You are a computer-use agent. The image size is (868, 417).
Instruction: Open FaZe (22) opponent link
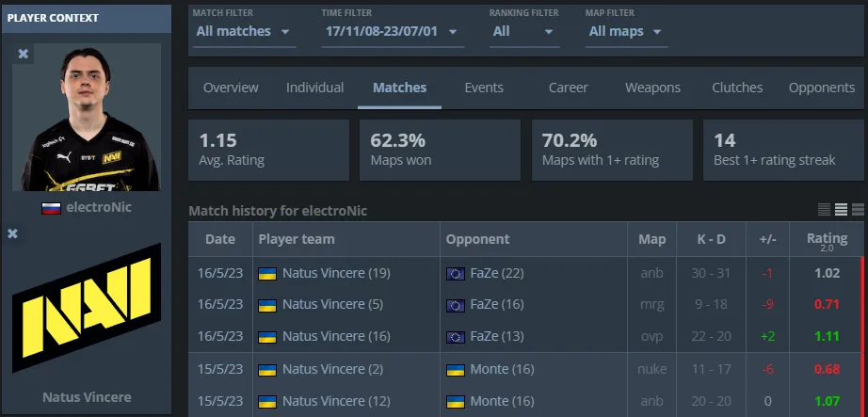pos(497,273)
